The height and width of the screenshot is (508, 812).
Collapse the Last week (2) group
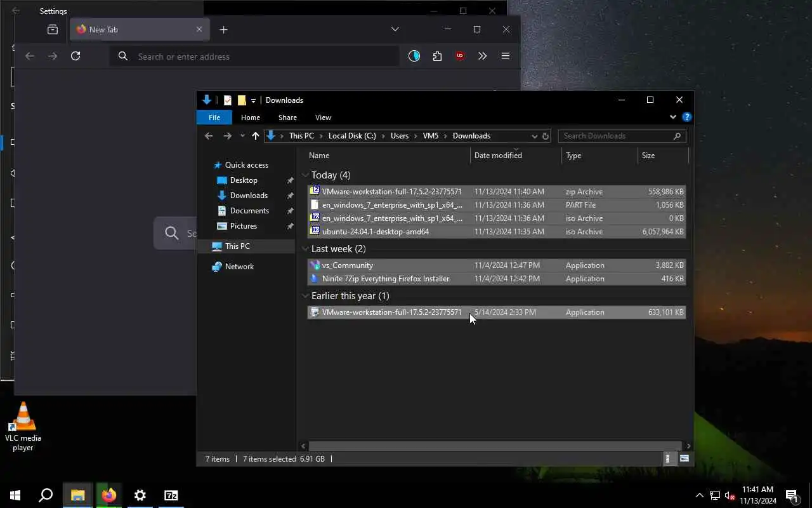306,249
